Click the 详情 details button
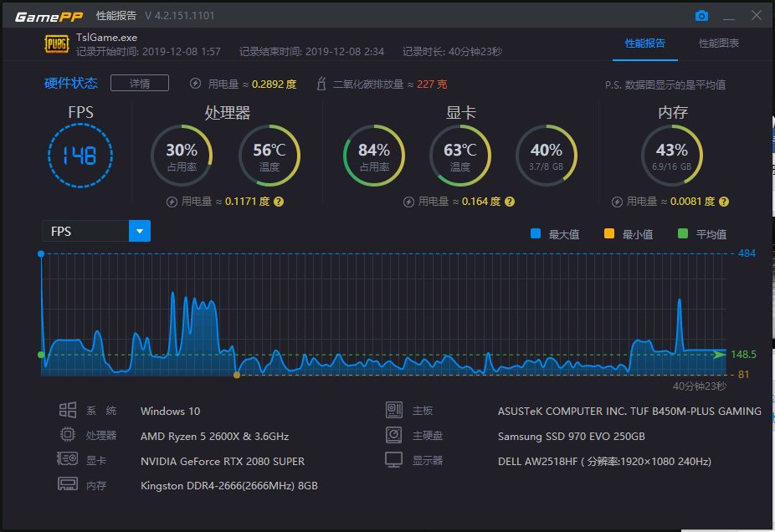The image size is (775, 532). pyautogui.click(x=140, y=83)
